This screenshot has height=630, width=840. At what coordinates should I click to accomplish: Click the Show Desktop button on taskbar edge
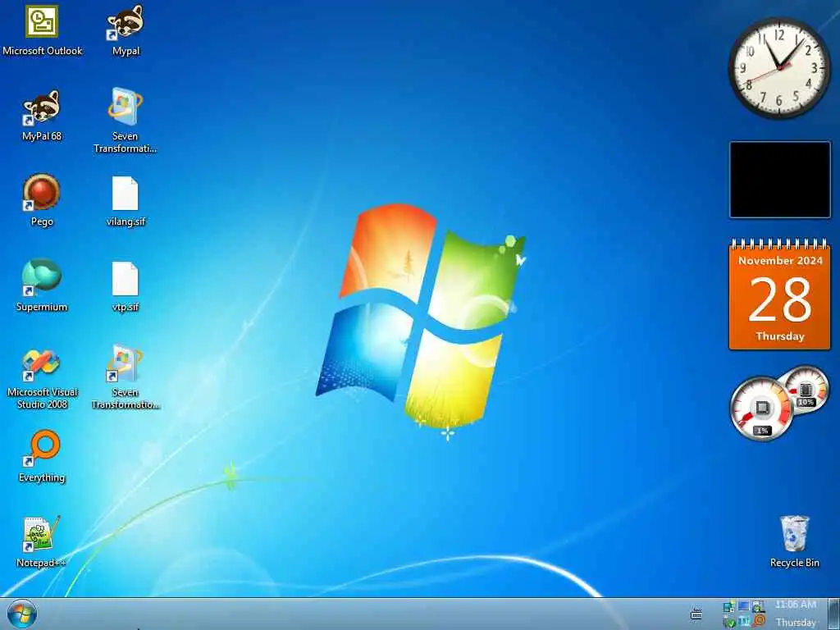pyautogui.click(x=833, y=614)
